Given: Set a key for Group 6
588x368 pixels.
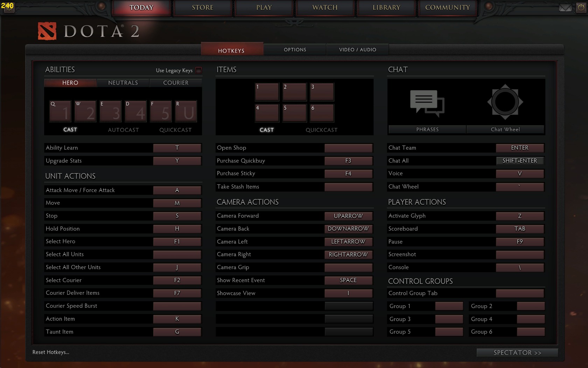Looking at the screenshot, I should click(531, 332).
